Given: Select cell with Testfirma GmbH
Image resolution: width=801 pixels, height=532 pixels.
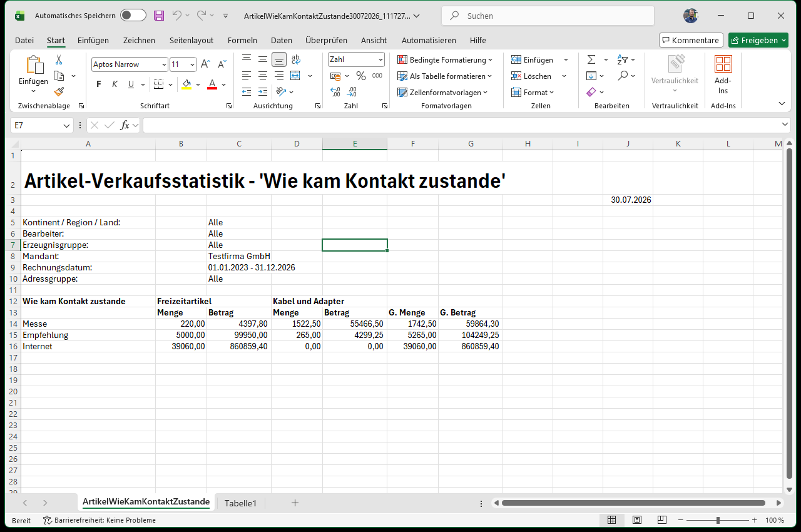Looking at the screenshot, I should point(239,256).
